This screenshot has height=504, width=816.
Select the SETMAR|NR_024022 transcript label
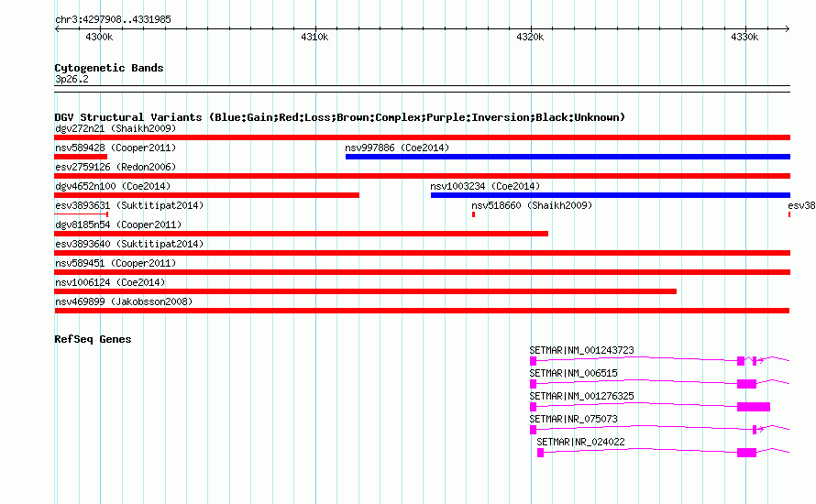580,442
